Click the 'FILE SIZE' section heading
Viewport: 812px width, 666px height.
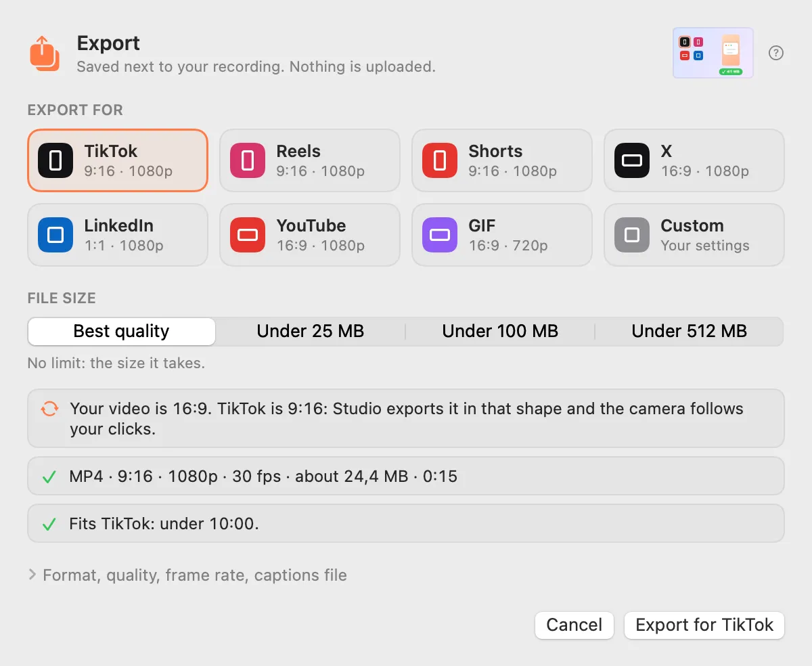click(62, 298)
